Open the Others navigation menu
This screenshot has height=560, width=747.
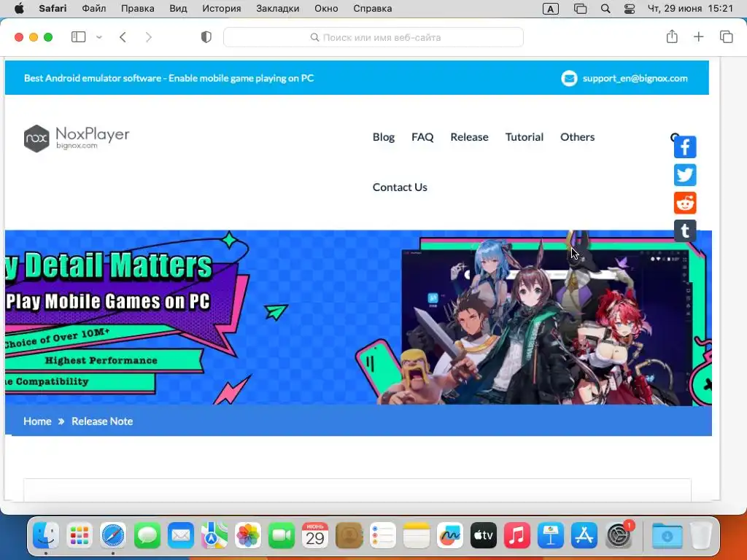click(578, 137)
